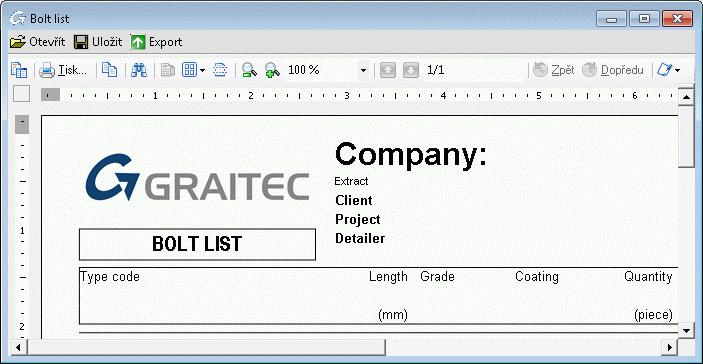
Task: Click the horizontal scrollbar left arrow
Action: point(18,347)
